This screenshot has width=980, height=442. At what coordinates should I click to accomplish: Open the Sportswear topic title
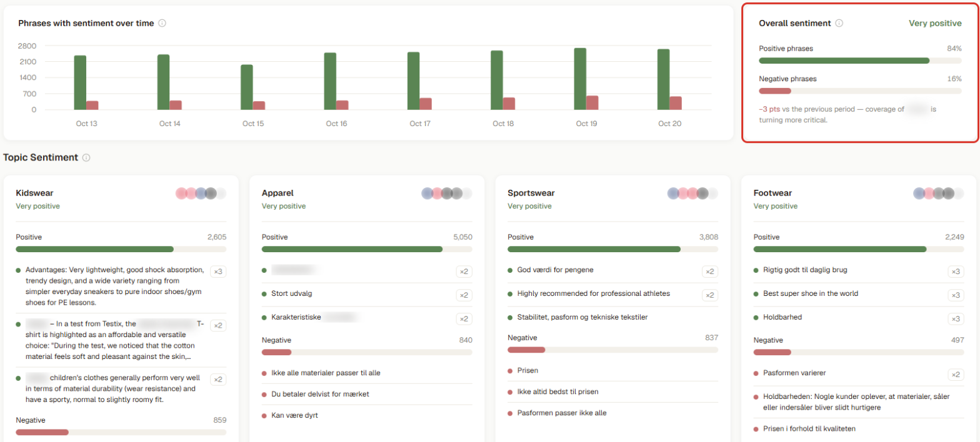(531, 193)
